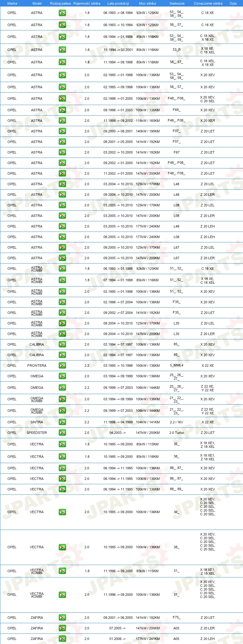Image resolution: width=243 pixels, height=644 pixels.
Task: Click the Lata produkcji column header
Action: (118, 3)
